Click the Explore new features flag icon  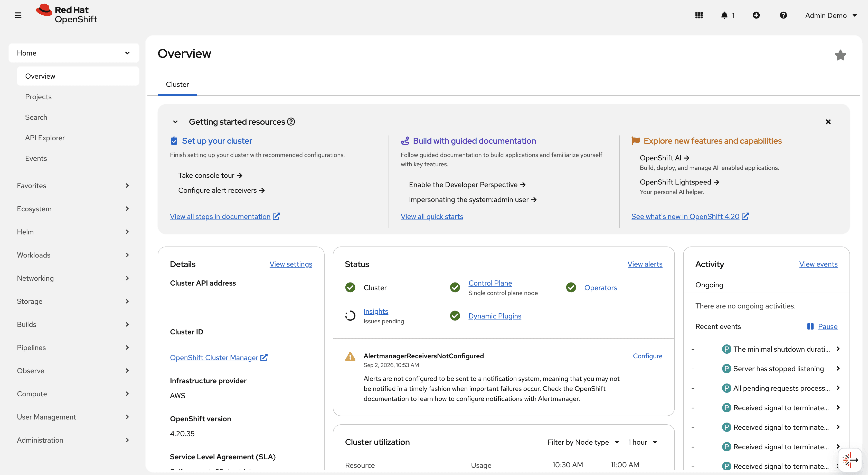tap(636, 141)
